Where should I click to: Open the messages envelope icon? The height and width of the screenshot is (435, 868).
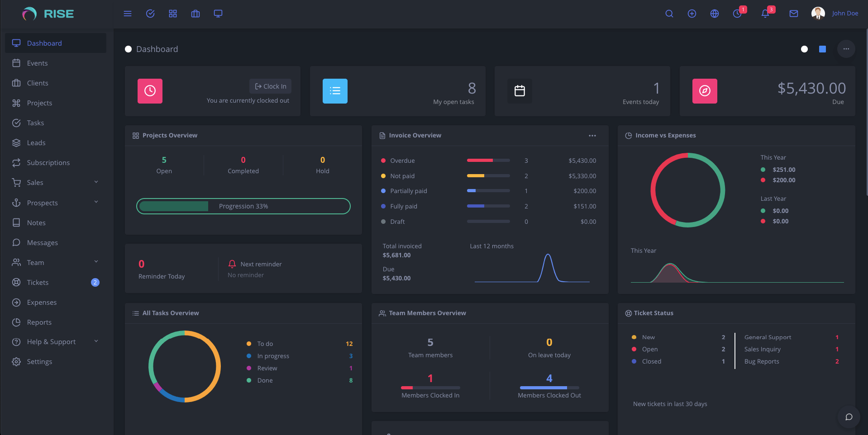click(x=793, y=14)
